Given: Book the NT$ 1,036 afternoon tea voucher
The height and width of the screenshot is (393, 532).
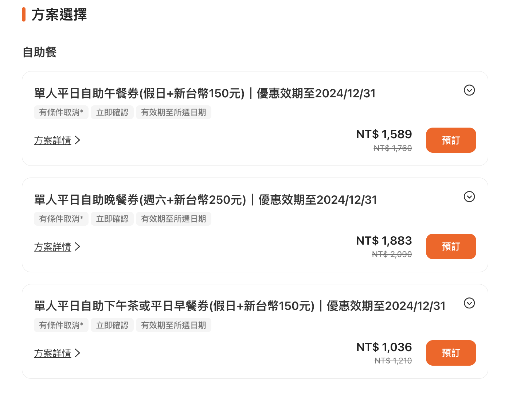Looking at the screenshot, I should click(x=451, y=353).
